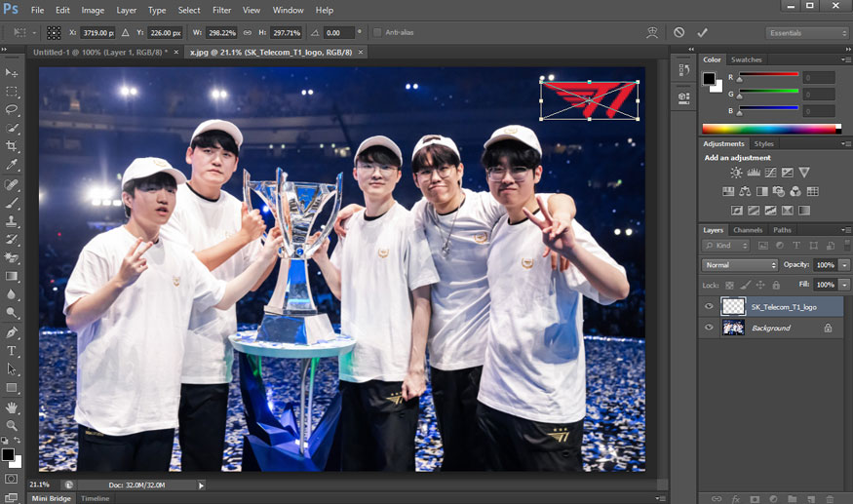853x504 pixels.
Task: Open the layer filter Kind dropdown
Action: tap(725, 246)
